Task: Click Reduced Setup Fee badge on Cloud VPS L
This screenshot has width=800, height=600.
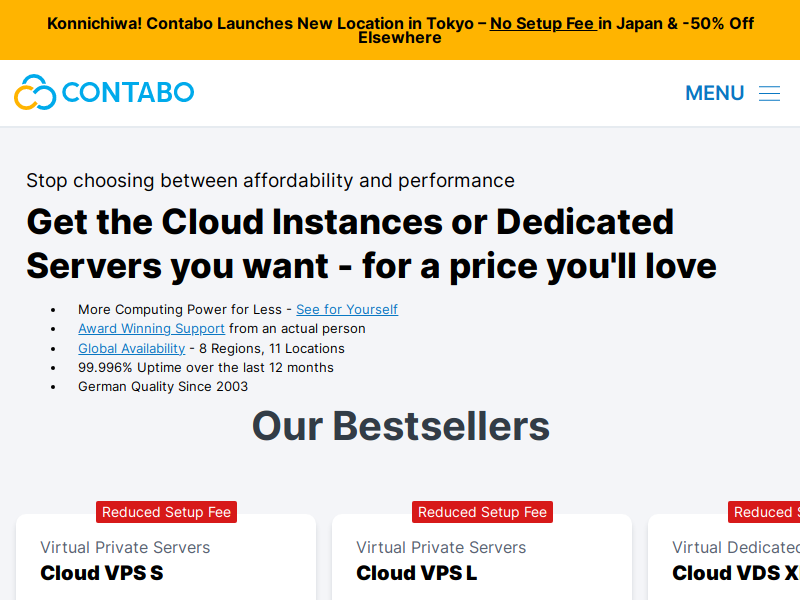Action: point(482,512)
